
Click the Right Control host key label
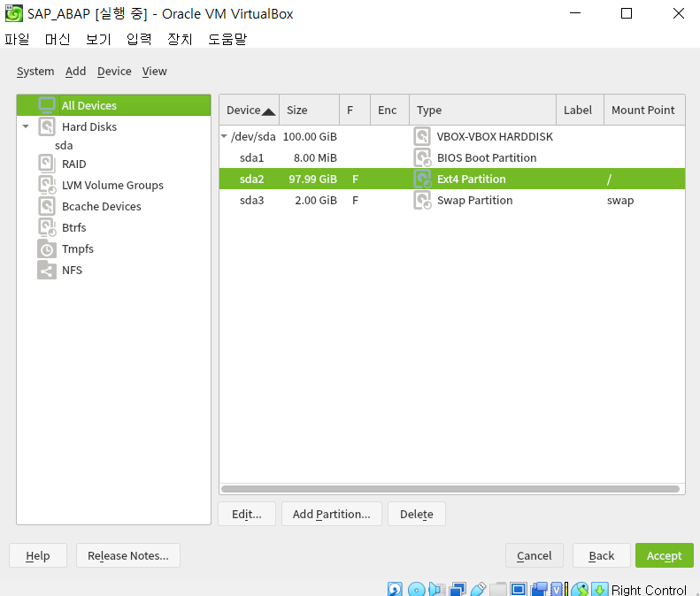649,590
